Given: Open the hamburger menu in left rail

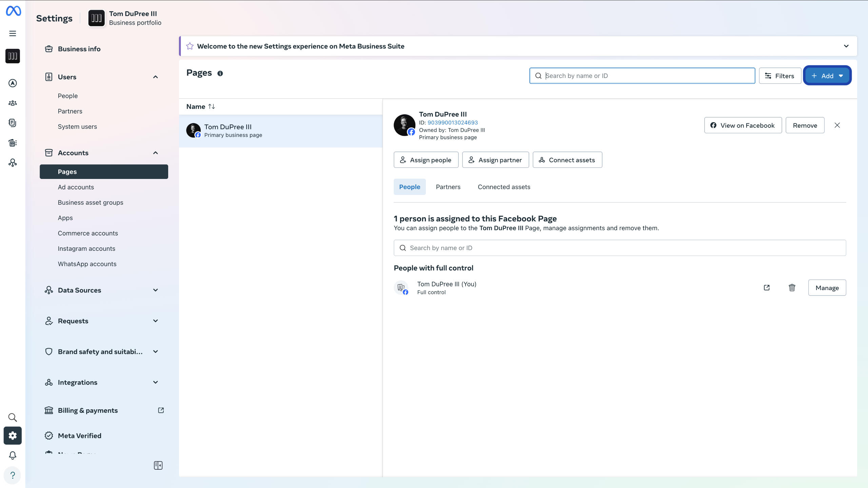Looking at the screenshot, I should [x=13, y=33].
